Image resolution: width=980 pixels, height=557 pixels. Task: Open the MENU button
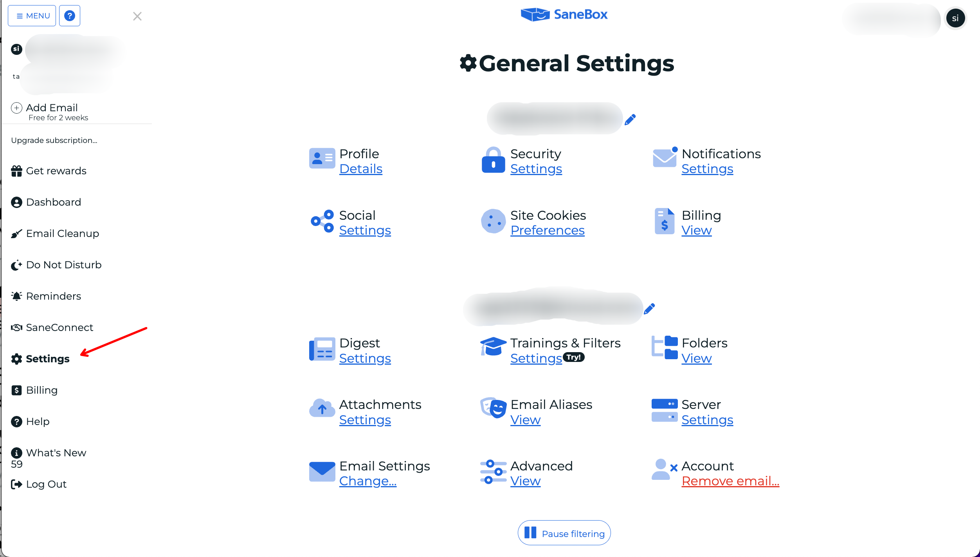click(x=32, y=16)
